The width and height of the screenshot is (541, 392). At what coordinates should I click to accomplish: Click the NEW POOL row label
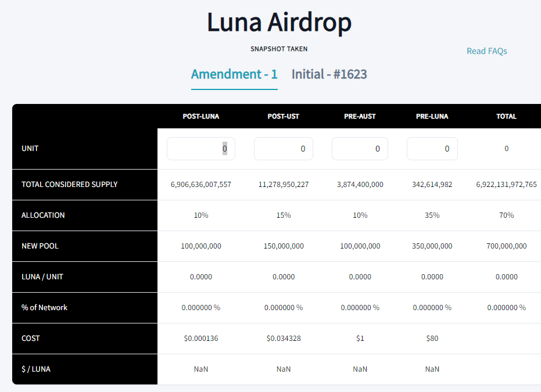[40, 246]
